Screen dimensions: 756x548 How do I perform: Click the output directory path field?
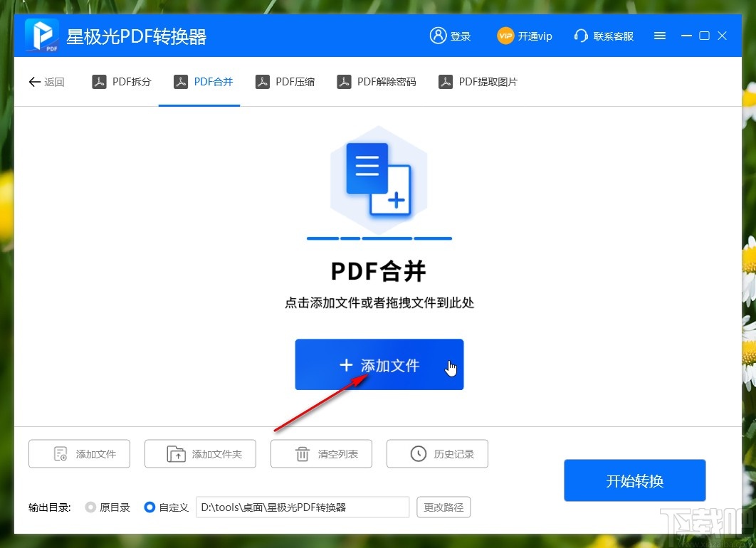coord(303,507)
